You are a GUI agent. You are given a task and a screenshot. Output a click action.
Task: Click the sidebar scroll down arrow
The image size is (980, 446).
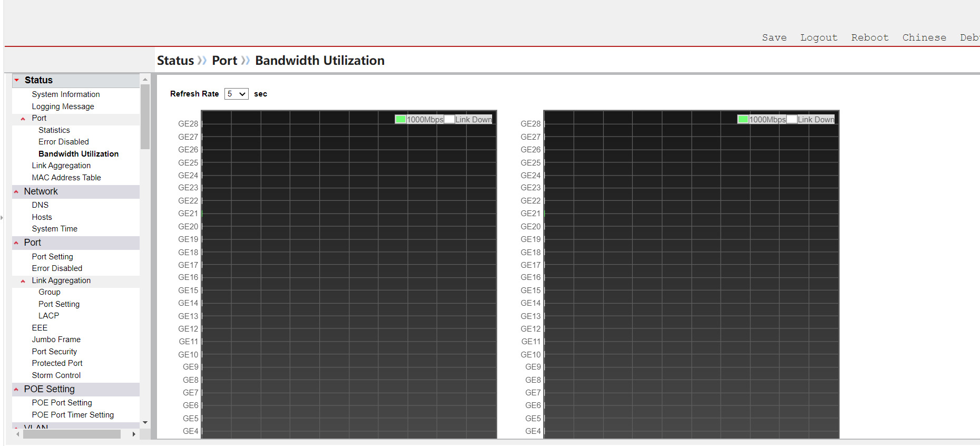pyautogui.click(x=145, y=423)
